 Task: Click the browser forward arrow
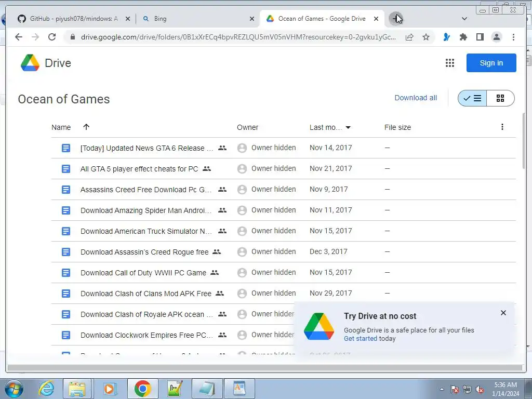tap(35, 37)
